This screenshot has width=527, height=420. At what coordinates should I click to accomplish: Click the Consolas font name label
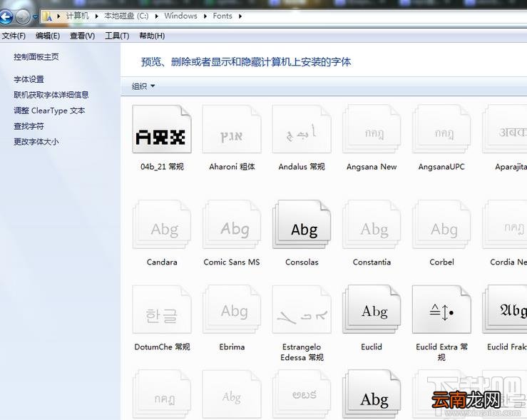(x=302, y=262)
